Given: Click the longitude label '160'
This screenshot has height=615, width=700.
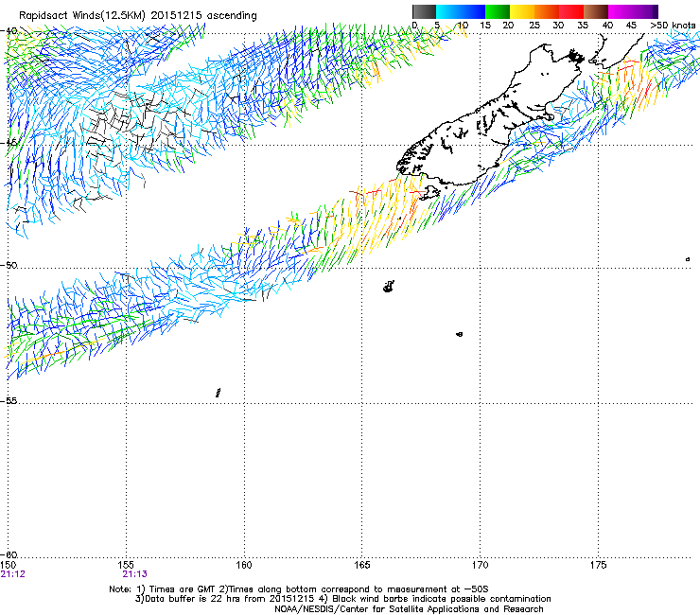Looking at the screenshot, I should click(244, 565).
